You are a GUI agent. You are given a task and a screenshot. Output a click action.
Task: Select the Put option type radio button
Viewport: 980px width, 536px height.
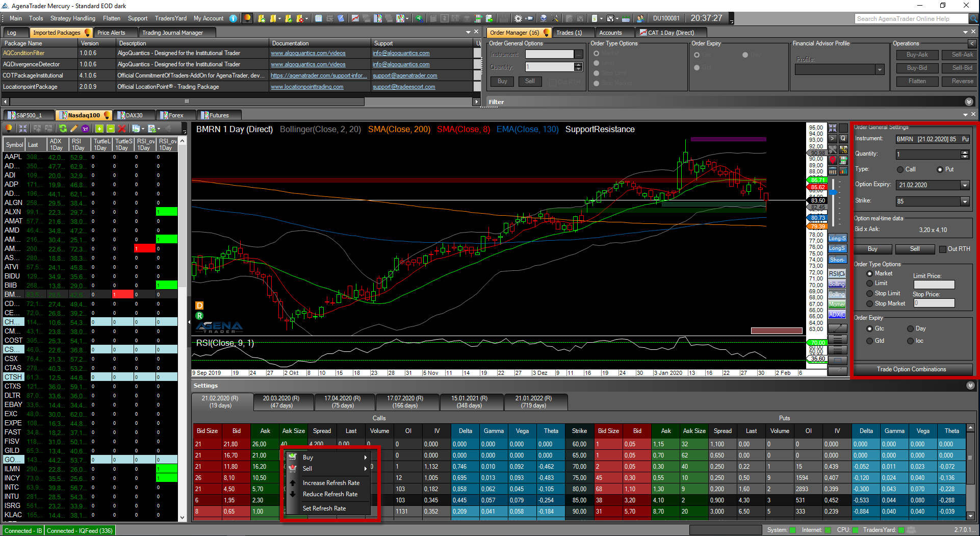pyautogui.click(x=940, y=169)
